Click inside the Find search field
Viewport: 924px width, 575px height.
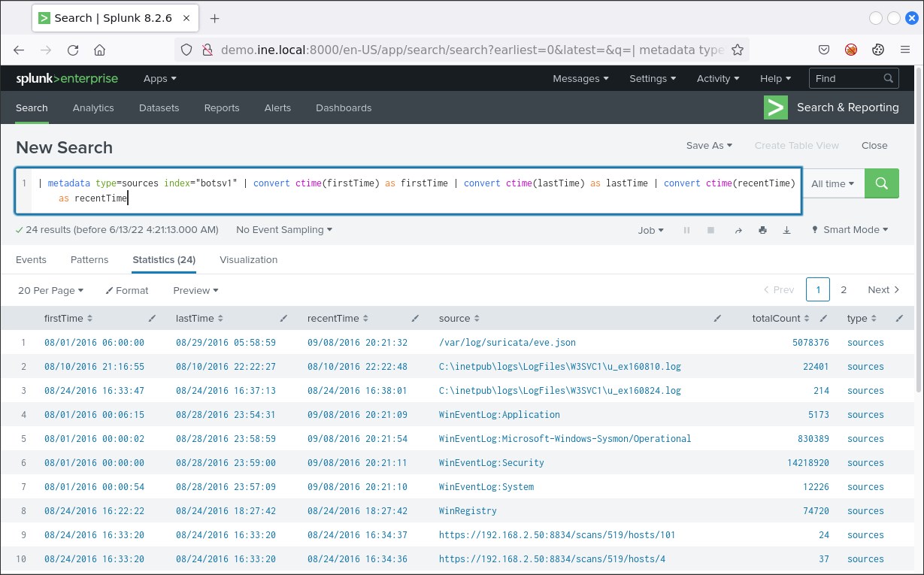coord(846,78)
